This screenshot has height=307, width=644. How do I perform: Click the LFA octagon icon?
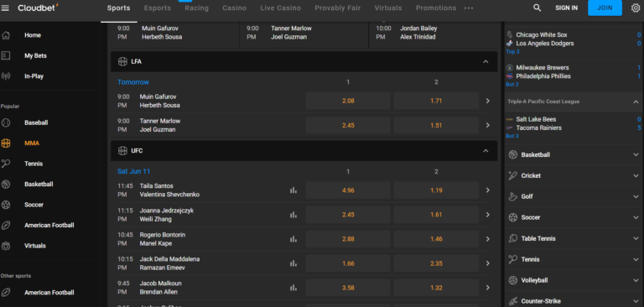tap(122, 61)
